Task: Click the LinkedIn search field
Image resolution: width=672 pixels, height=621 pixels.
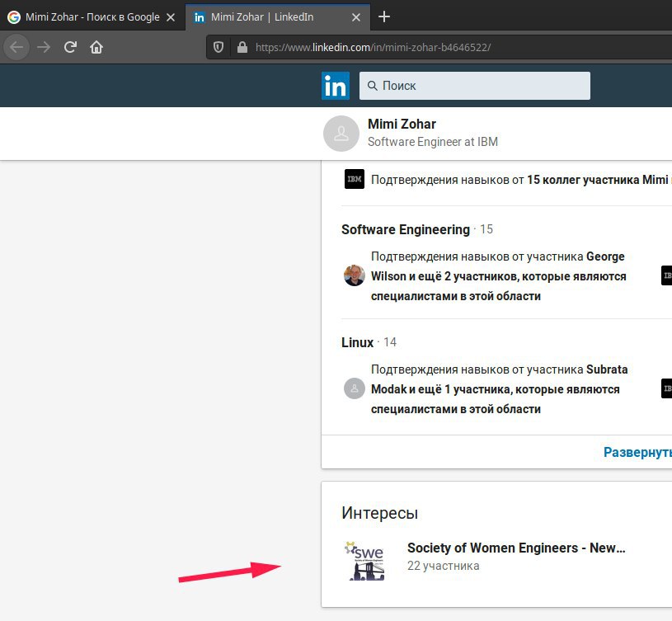Action: tap(474, 86)
